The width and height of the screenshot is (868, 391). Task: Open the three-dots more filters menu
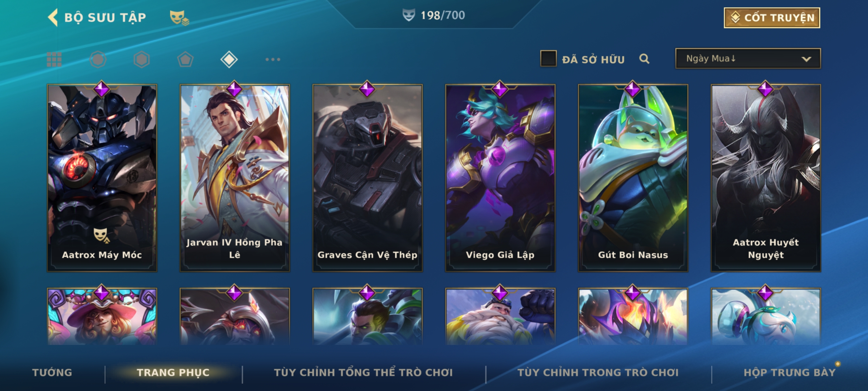tap(273, 59)
